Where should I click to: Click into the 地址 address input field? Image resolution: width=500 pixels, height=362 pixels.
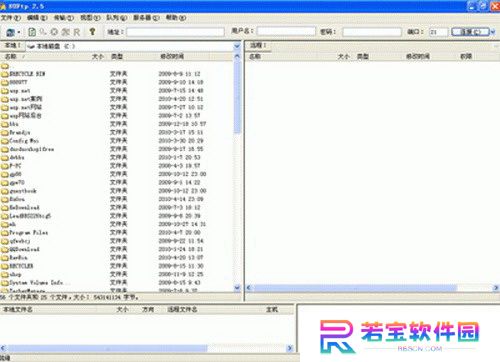(175, 32)
